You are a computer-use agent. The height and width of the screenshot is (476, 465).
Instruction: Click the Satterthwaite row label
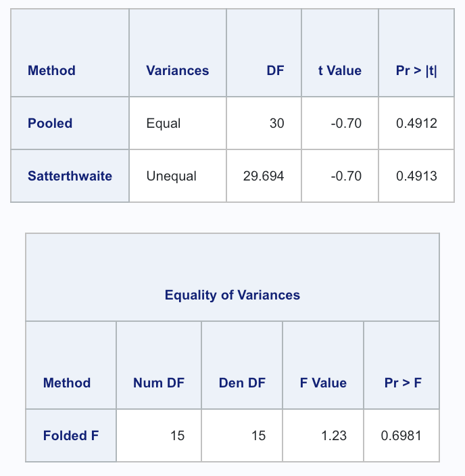(x=70, y=176)
